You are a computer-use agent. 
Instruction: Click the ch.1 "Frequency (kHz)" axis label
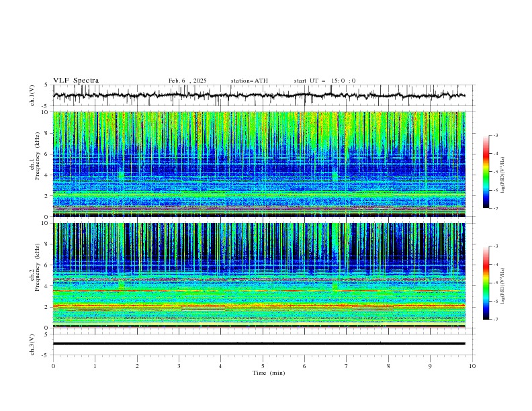tap(37, 154)
